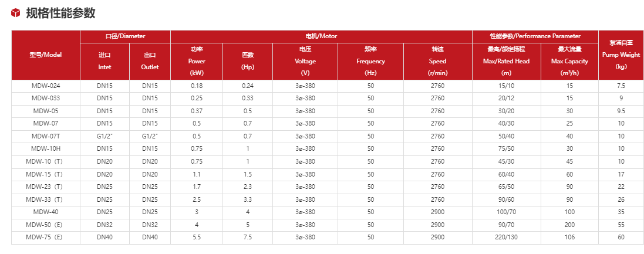Click the DN40 outlet cell
The image size is (644, 254).
click(150, 238)
